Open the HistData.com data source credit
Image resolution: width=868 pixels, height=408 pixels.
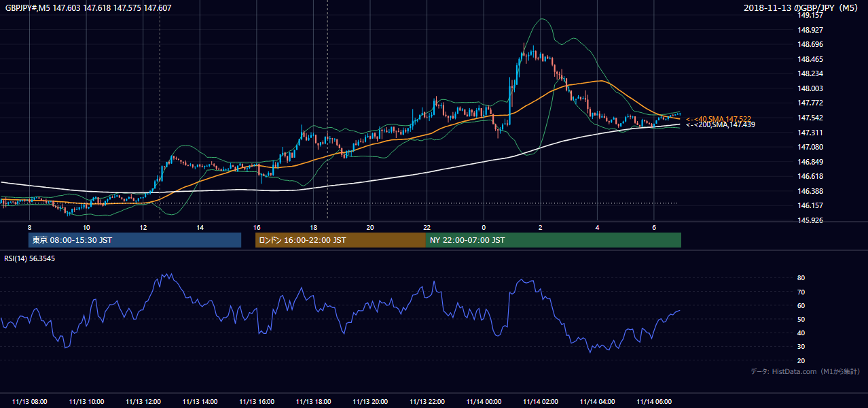(806, 371)
